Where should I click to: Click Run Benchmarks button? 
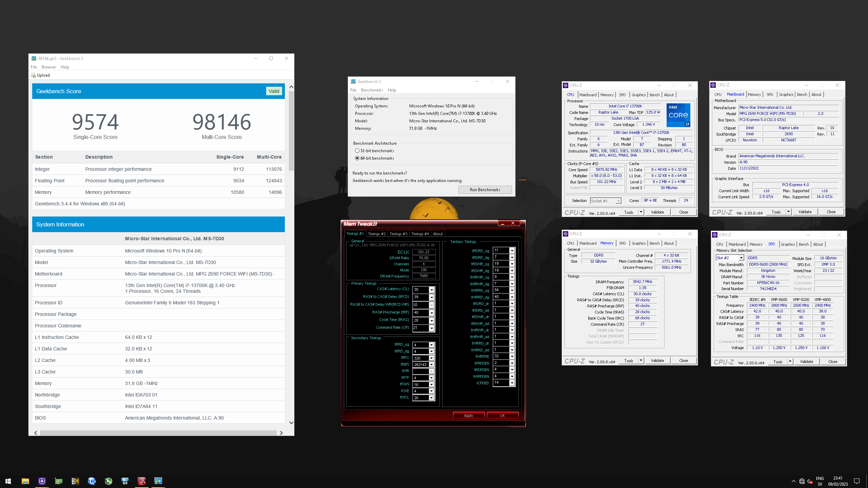click(x=485, y=190)
